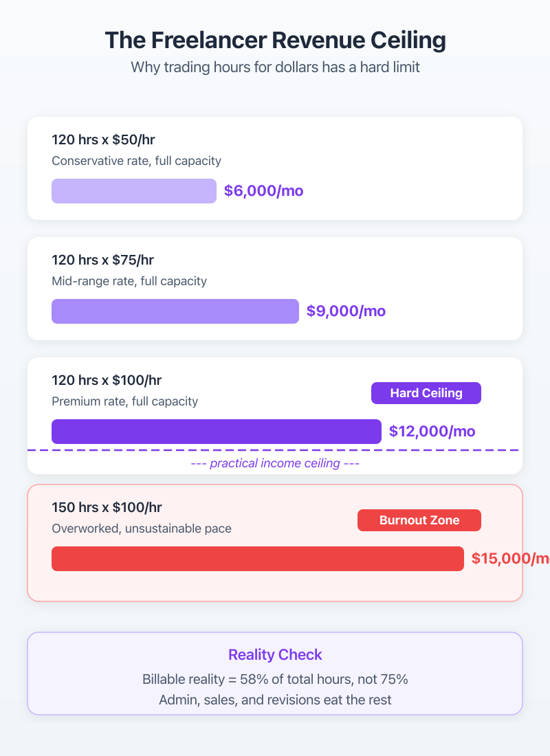Click the "120 hrs x $100/hr" heading

(x=107, y=381)
